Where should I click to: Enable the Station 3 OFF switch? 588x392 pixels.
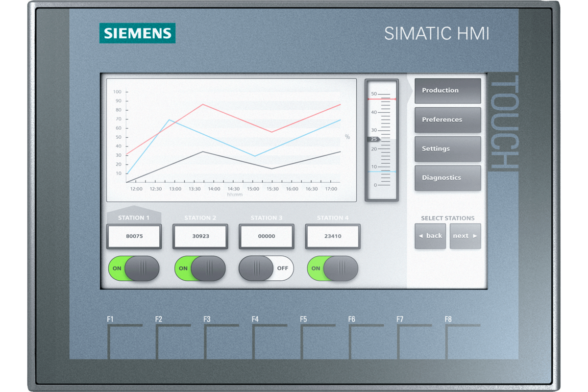266,269
